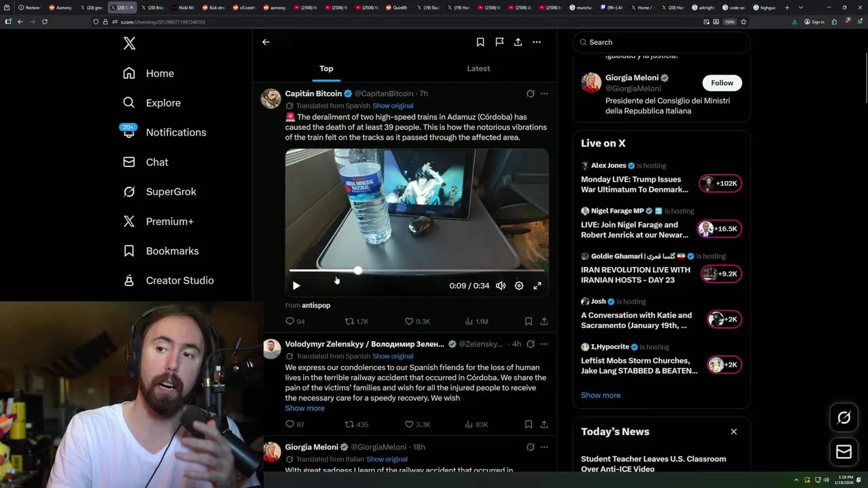
Task: Open Grok icon on Giorgia Meloni post
Action: (x=530, y=447)
